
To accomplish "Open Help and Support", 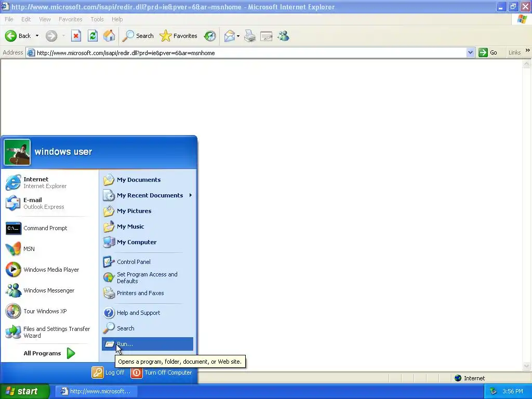I will (148, 313).
